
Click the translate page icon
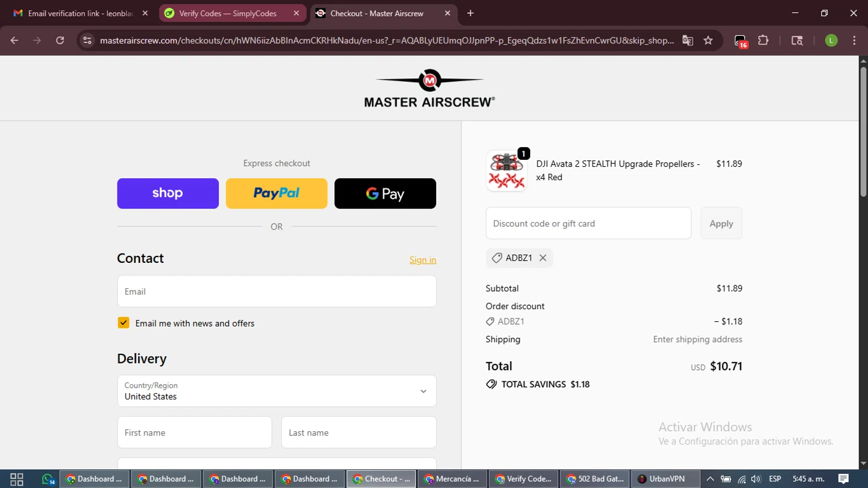(687, 41)
